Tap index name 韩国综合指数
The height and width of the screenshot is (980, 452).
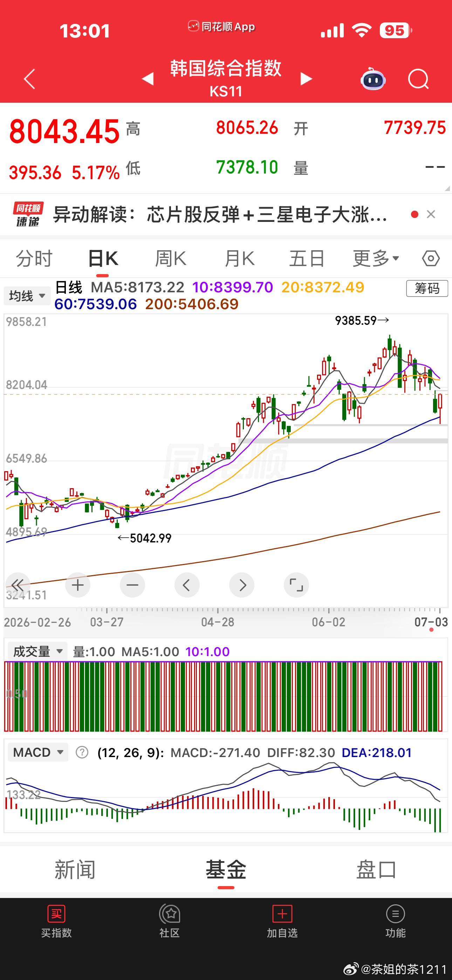(226, 68)
